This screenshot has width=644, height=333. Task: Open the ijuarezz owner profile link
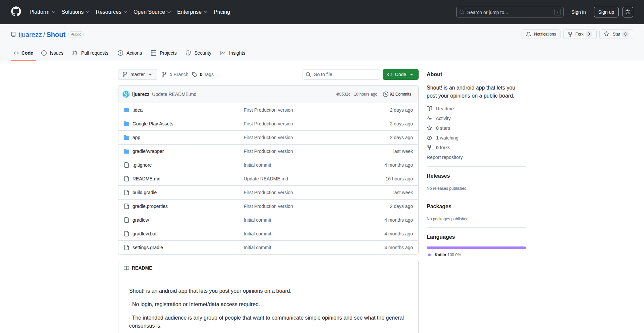point(30,35)
